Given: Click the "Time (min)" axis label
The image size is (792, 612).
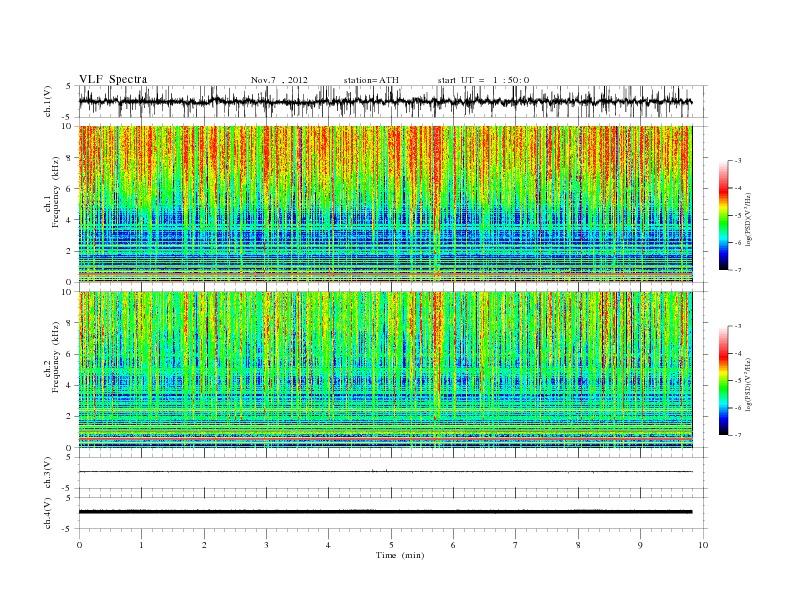Looking at the screenshot, I should (400, 555).
